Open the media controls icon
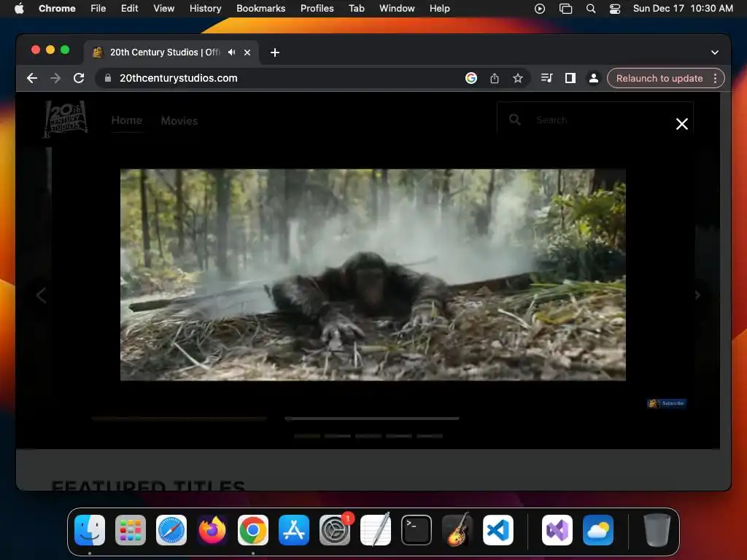Image resolution: width=747 pixels, height=560 pixels. point(546,78)
